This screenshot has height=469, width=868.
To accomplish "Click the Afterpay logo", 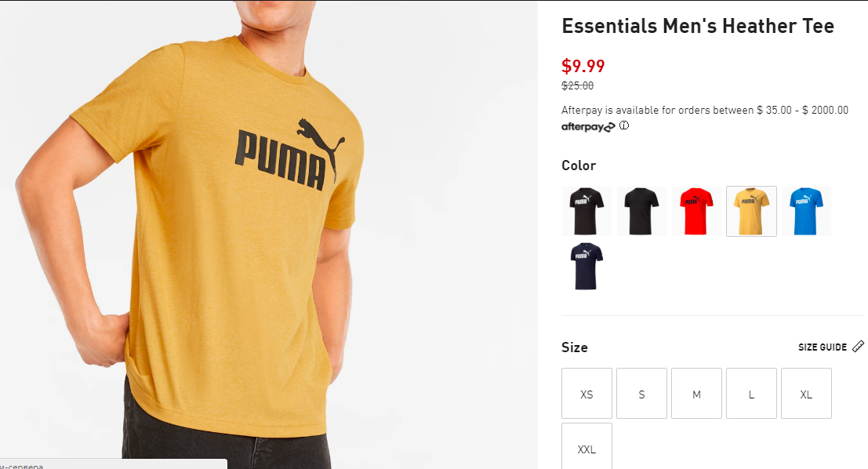I will pos(588,127).
